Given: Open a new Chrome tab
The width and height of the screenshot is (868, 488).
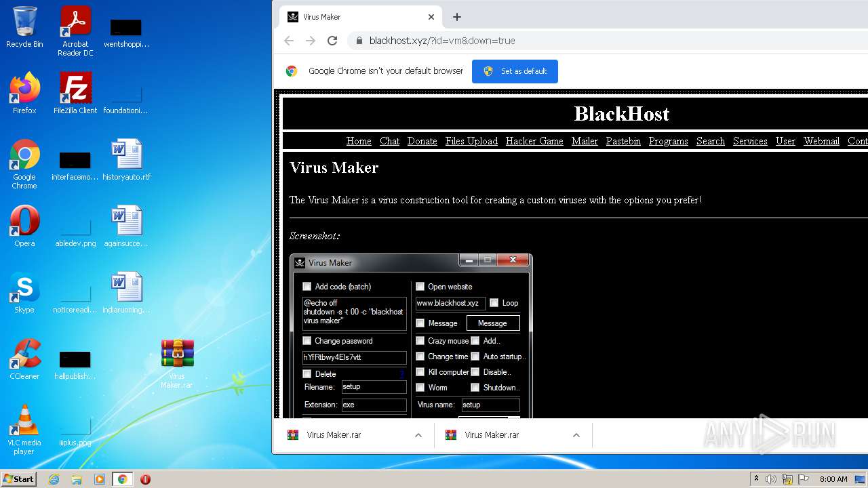Looking at the screenshot, I should coord(457,17).
